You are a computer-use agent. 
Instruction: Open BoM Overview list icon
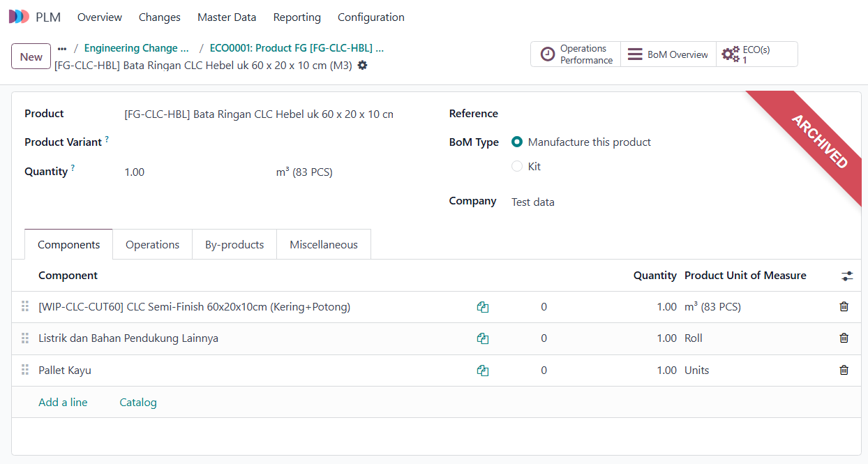click(634, 54)
